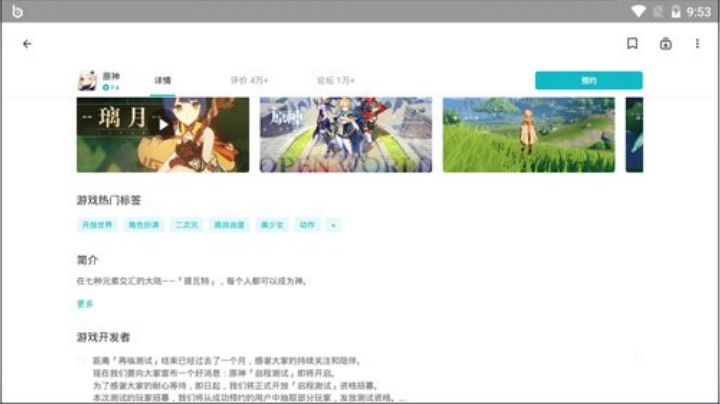Expand the intro with the 更多 link
The image size is (720, 404).
point(85,303)
